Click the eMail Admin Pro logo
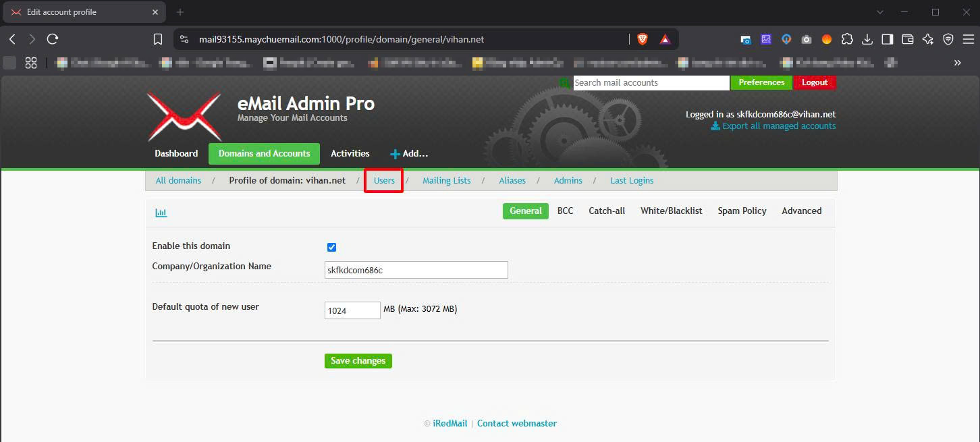Image resolution: width=980 pixels, height=442 pixels. pyautogui.click(x=184, y=117)
